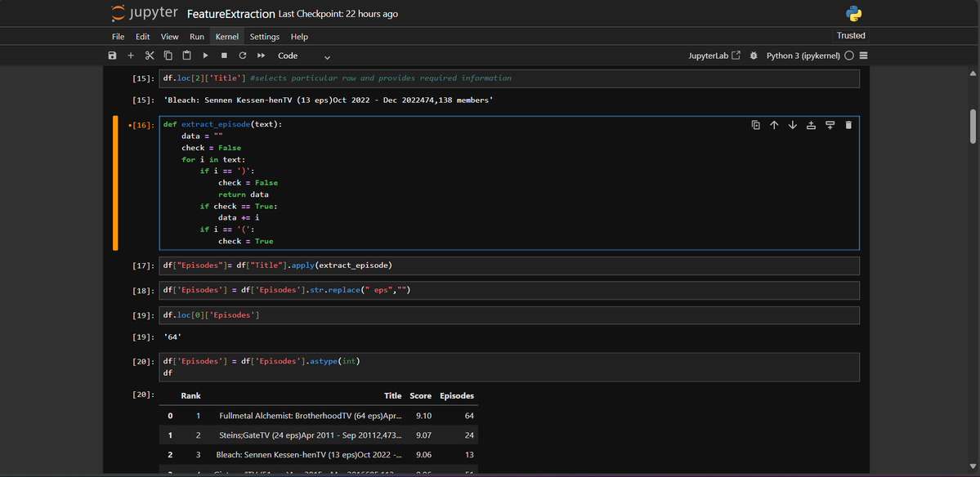980x477 pixels.
Task: Click the Python logo icon
Action: pyautogui.click(x=854, y=13)
